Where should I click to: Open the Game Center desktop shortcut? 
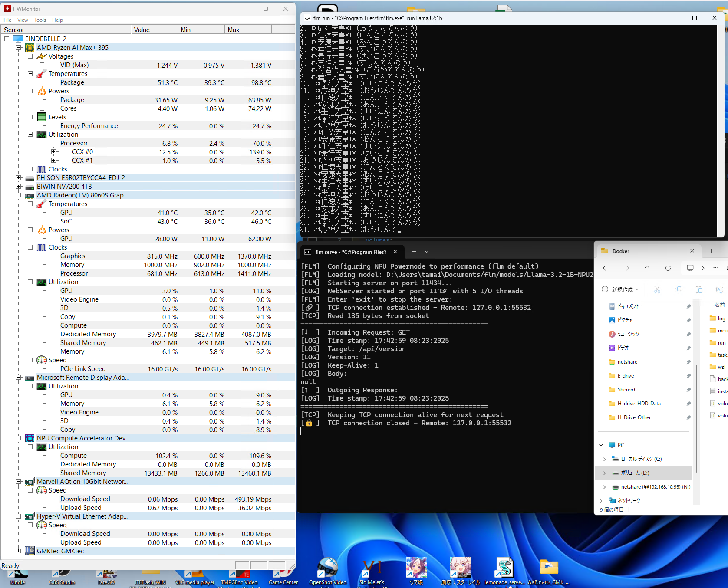tap(283, 578)
